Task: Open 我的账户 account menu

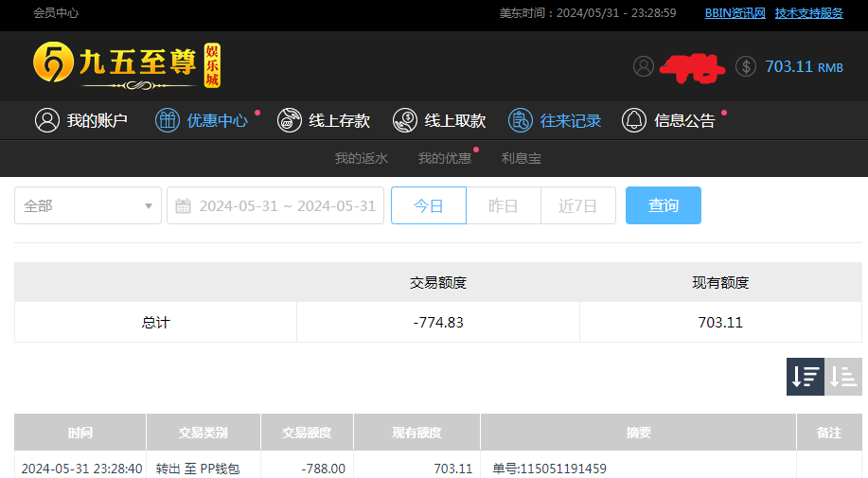Action: (81, 120)
